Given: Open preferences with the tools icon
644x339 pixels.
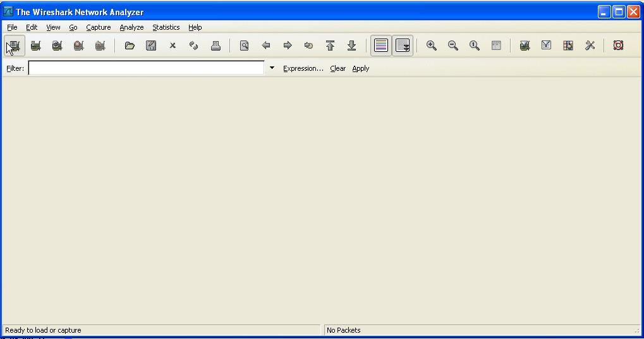Looking at the screenshot, I should pos(590,46).
